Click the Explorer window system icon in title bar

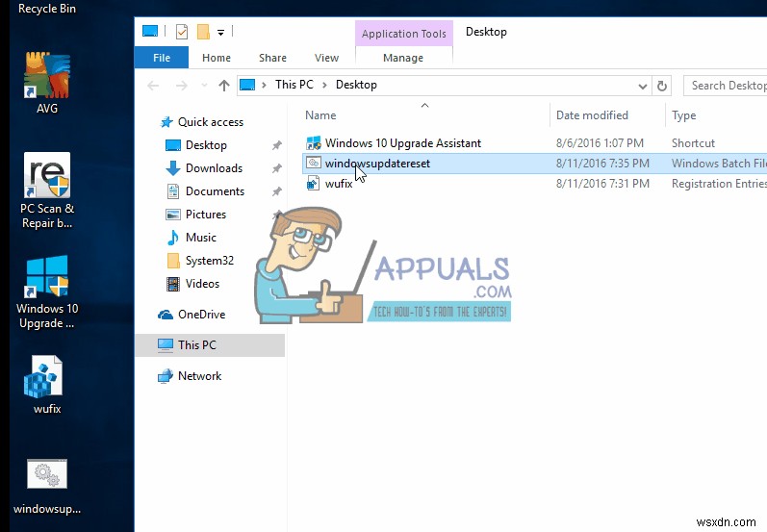150,32
